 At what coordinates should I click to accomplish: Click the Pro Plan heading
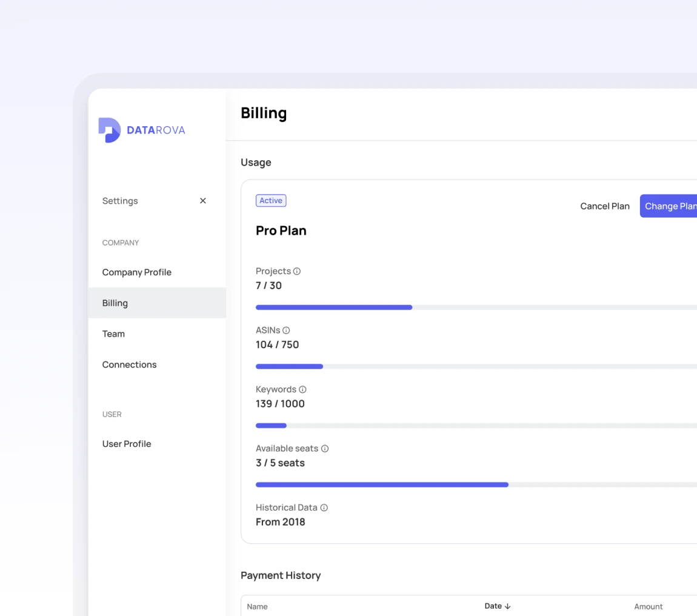coord(281,230)
